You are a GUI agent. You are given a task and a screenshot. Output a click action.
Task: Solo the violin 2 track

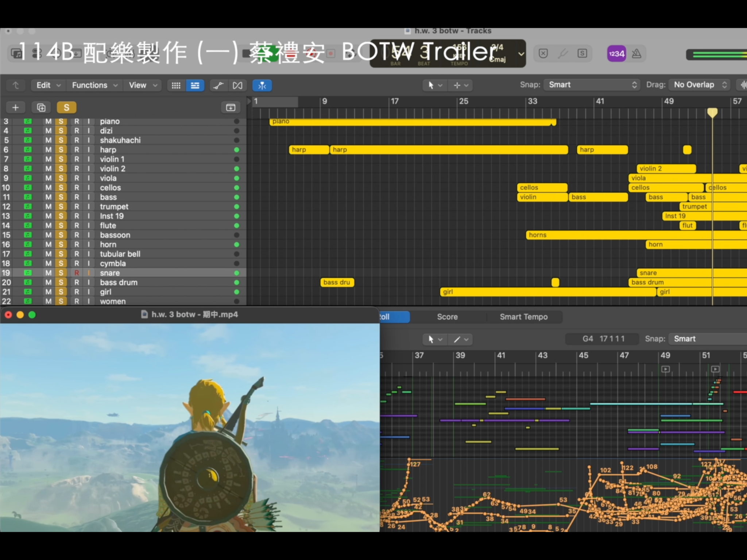click(x=61, y=169)
